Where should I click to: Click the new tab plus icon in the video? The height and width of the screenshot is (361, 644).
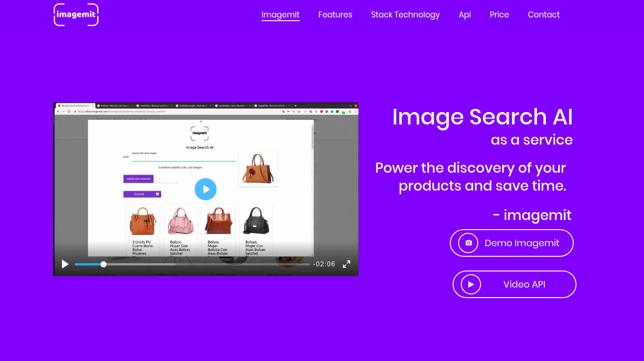(x=296, y=106)
